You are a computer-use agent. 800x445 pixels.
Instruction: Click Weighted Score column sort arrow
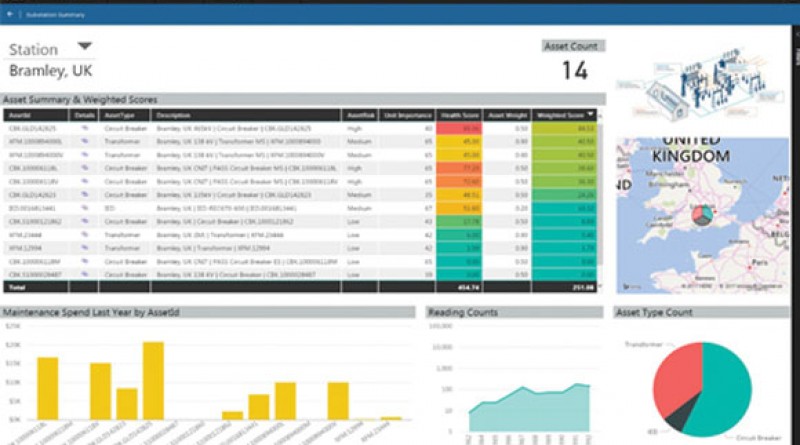pos(590,115)
